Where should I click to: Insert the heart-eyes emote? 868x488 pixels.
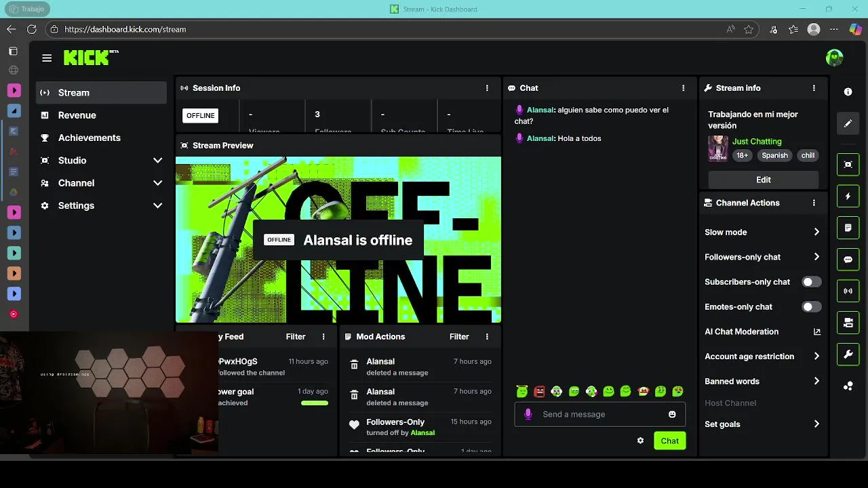click(677, 391)
